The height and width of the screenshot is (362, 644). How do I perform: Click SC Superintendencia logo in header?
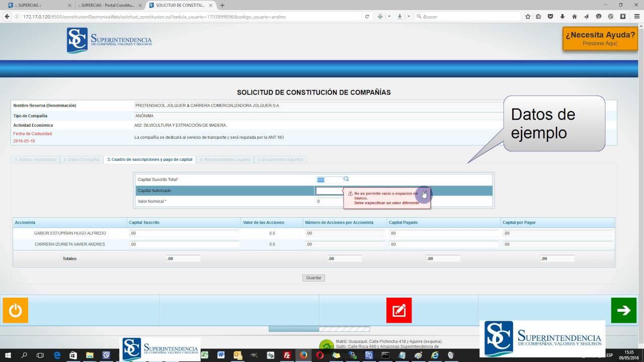point(109,40)
